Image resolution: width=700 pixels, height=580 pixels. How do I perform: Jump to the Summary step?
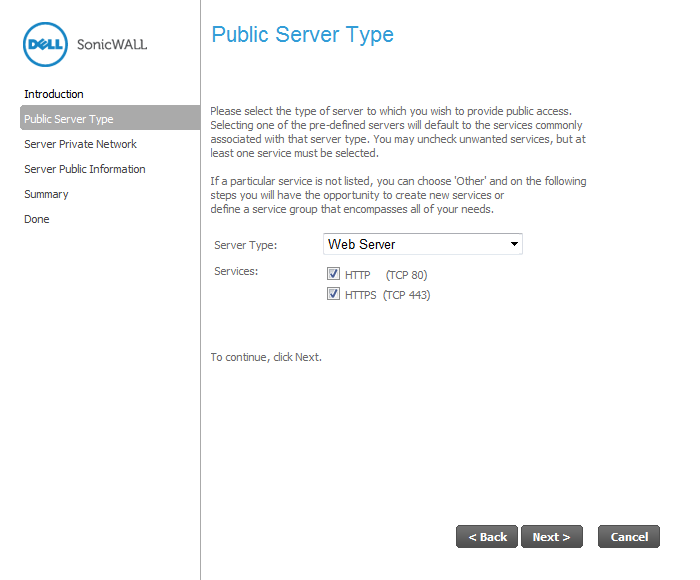(x=46, y=194)
